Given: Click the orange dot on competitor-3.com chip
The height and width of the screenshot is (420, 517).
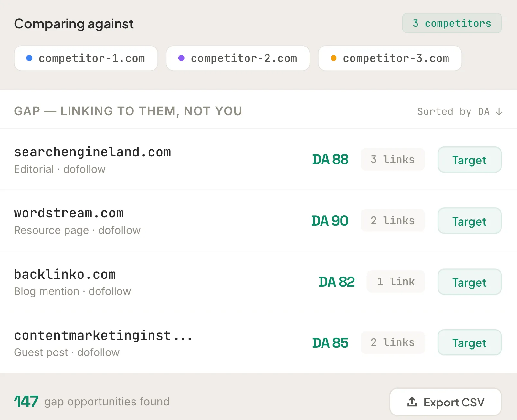Looking at the screenshot, I should pyautogui.click(x=333, y=58).
